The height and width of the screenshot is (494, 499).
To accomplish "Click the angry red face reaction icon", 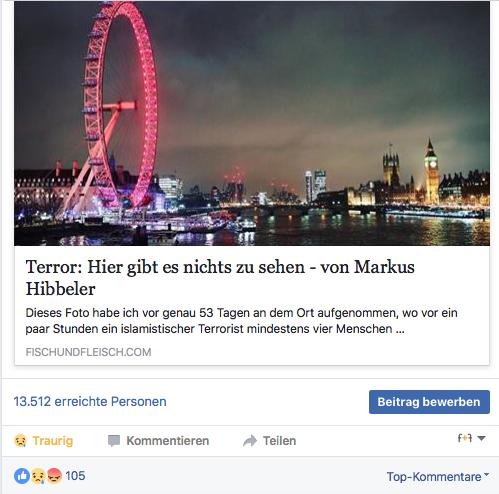I will coord(54,476).
